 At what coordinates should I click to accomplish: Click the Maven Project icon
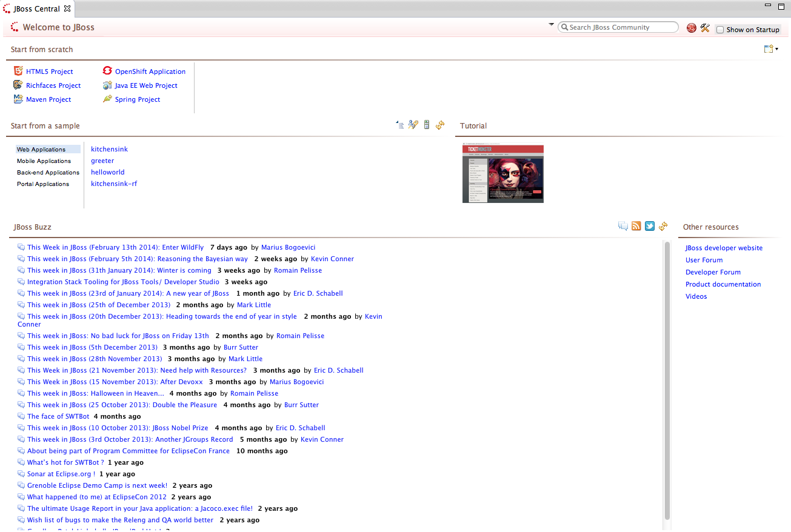(x=18, y=99)
